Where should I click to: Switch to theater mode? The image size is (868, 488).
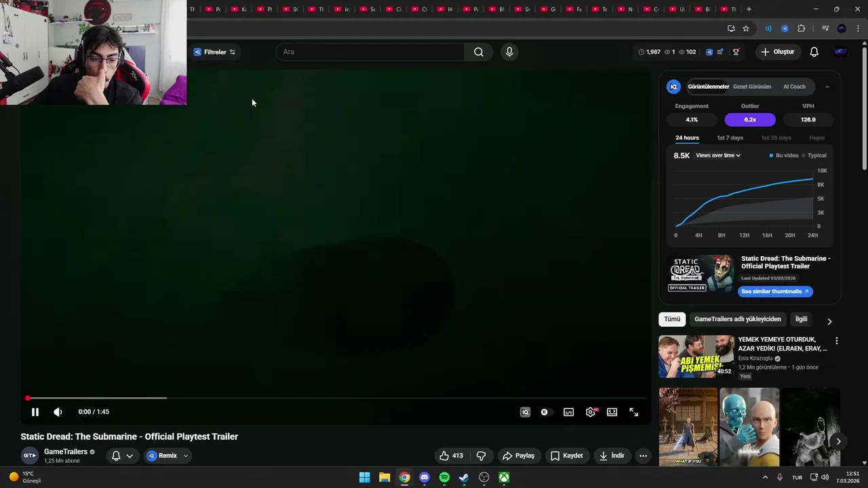[612, 412]
